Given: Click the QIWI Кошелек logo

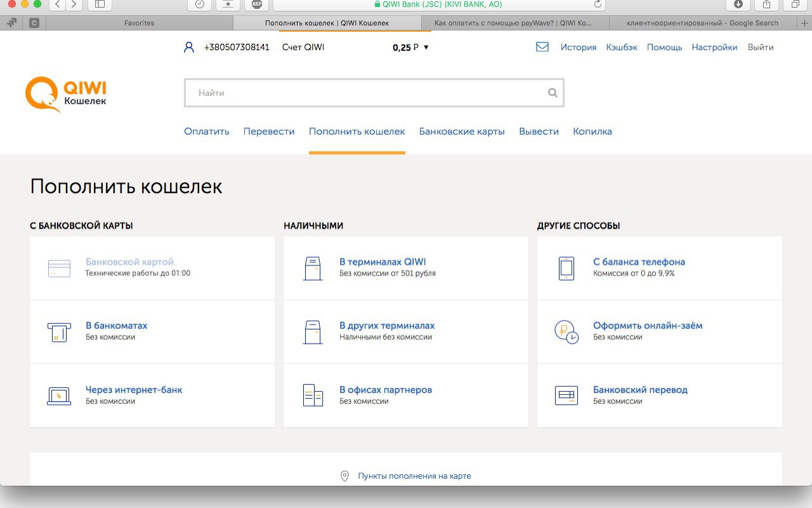Looking at the screenshot, I should click(66, 94).
